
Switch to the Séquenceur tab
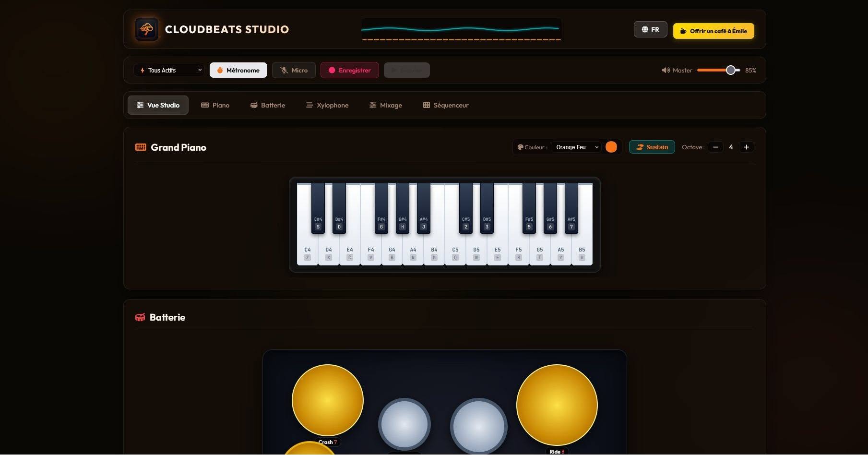(446, 105)
